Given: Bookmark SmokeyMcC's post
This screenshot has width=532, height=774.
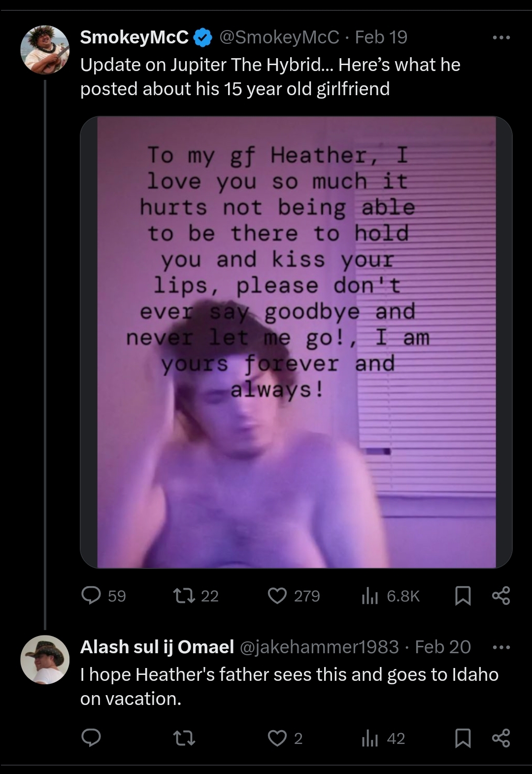Looking at the screenshot, I should pyautogui.click(x=462, y=596).
